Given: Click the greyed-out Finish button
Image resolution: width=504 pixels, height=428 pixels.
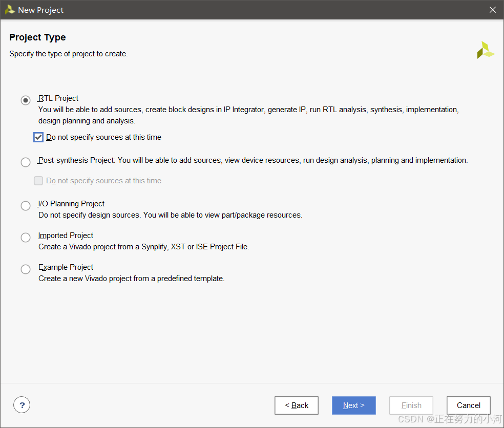Looking at the screenshot, I should pos(411,405).
